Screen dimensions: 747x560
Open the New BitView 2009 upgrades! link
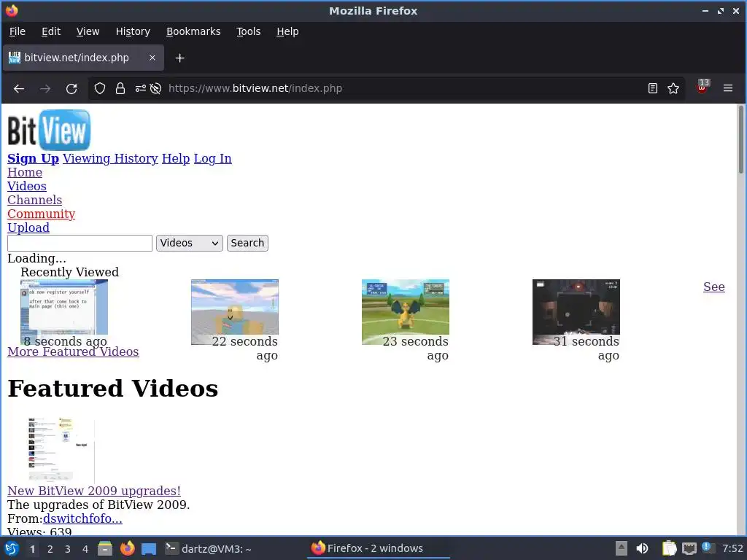[94, 491]
